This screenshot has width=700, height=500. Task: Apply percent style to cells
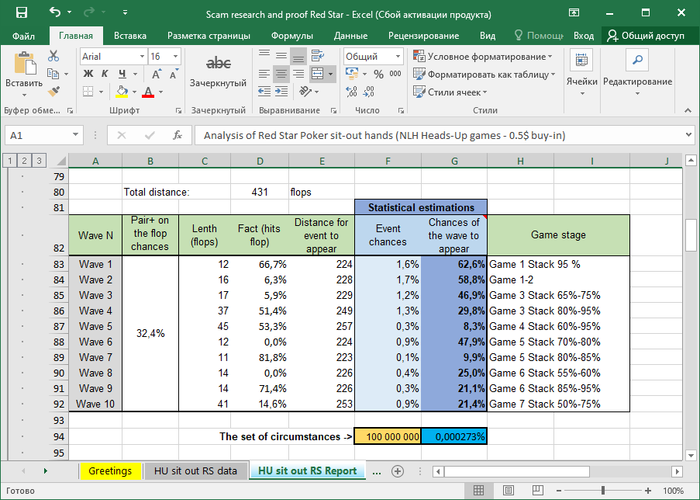click(379, 74)
